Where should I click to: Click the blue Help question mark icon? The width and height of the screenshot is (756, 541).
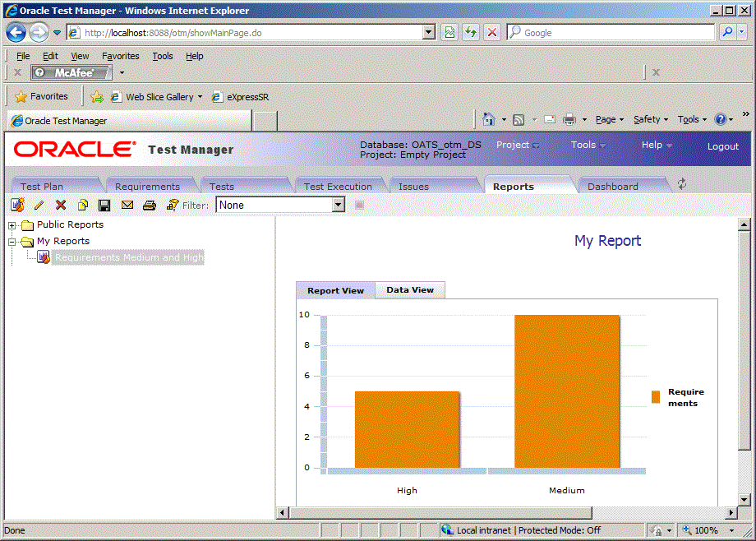721,119
